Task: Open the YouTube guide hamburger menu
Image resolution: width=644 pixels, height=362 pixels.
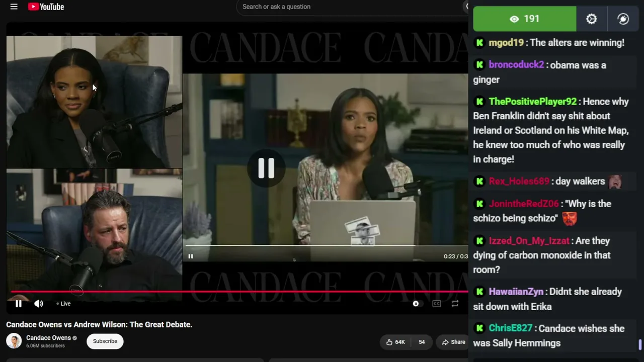Action: [x=14, y=7]
